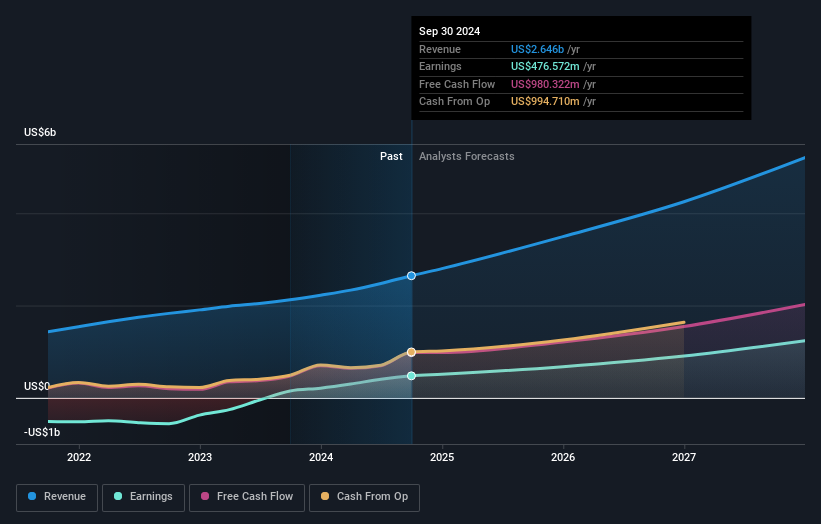Click the 'Past' label on chart
821x524 pixels.
391,157
